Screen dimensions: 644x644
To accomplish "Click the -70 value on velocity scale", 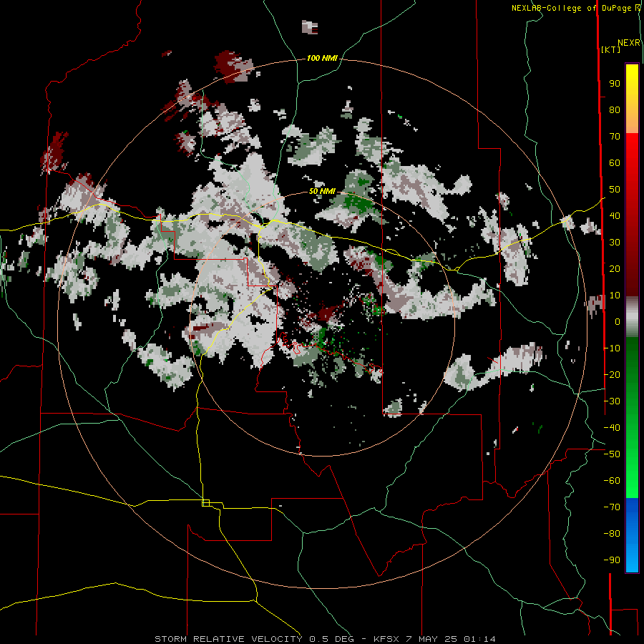I will point(612,507).
